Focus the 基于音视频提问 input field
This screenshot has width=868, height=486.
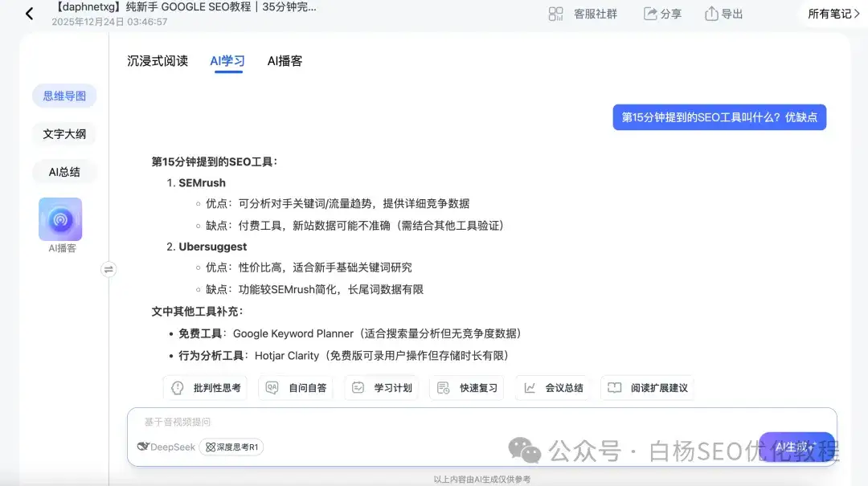coord(481,422)
